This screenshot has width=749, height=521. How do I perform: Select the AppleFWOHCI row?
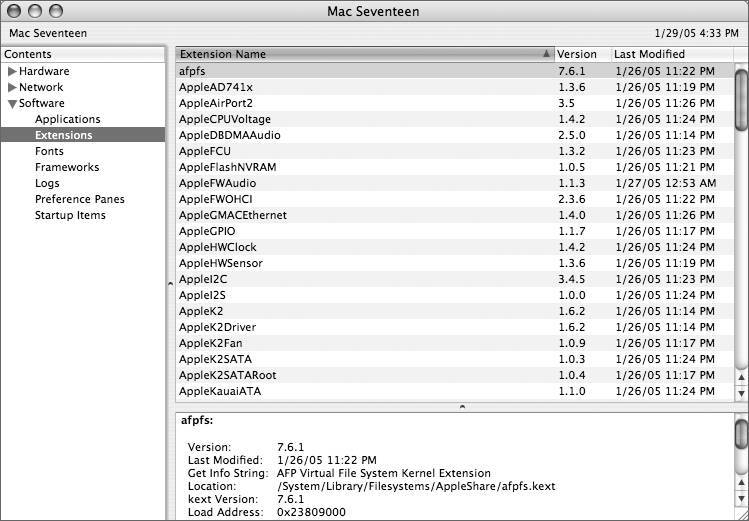(x=454, y=199)
